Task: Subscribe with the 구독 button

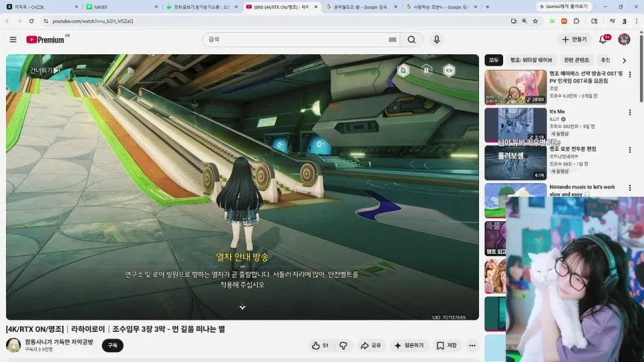Action: (113, 346)
